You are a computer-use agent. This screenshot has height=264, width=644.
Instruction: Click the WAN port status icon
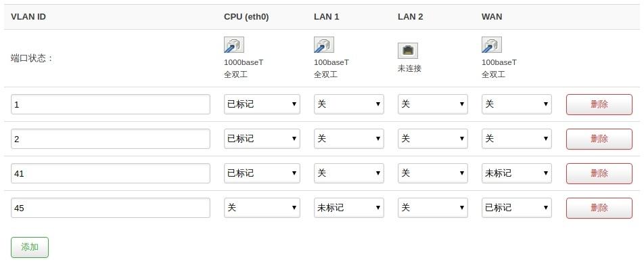pyautogui.click(x=491, y=45)
